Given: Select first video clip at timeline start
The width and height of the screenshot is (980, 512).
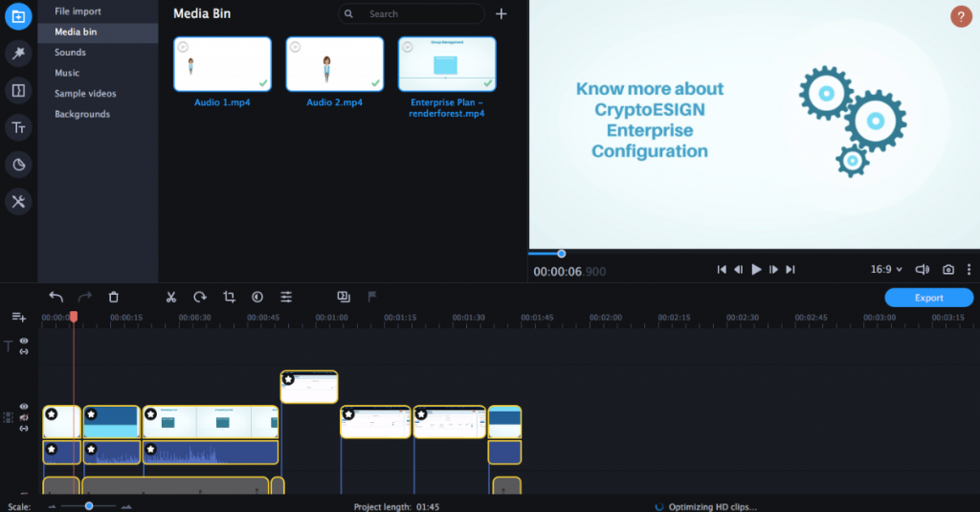Looking at the screenshot, I should point(62,422).
